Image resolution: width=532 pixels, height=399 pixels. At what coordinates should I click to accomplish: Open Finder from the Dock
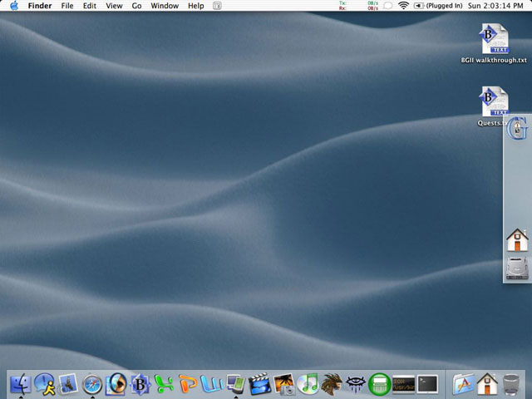(21, 384)
